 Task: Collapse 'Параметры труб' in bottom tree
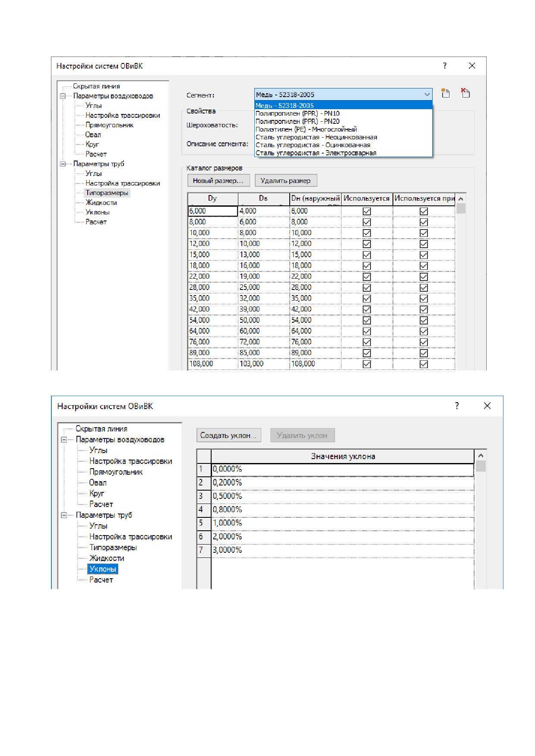[x=64, y=515]
